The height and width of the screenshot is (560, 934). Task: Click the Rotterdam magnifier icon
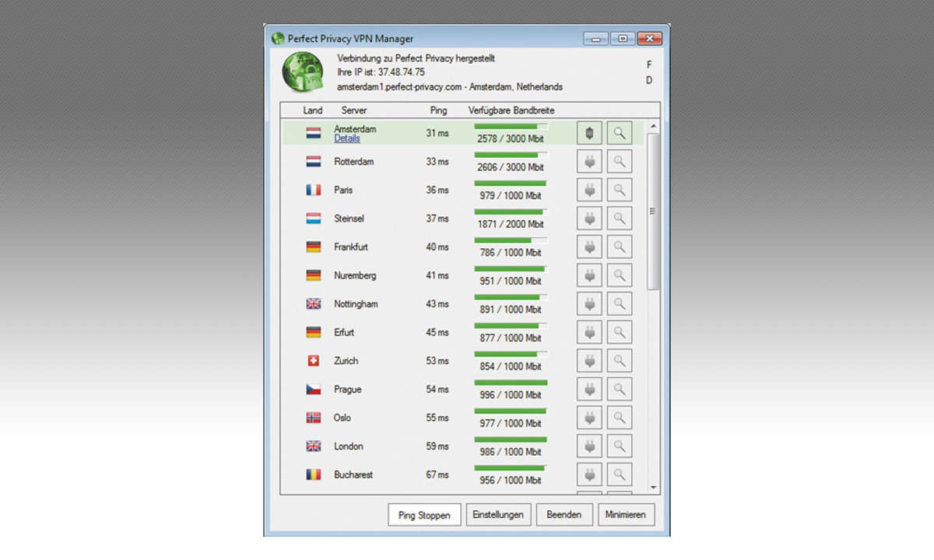(620, 162)
